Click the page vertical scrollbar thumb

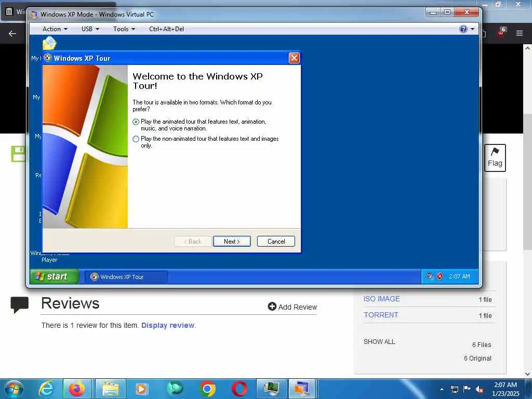(x=527, y=181)
